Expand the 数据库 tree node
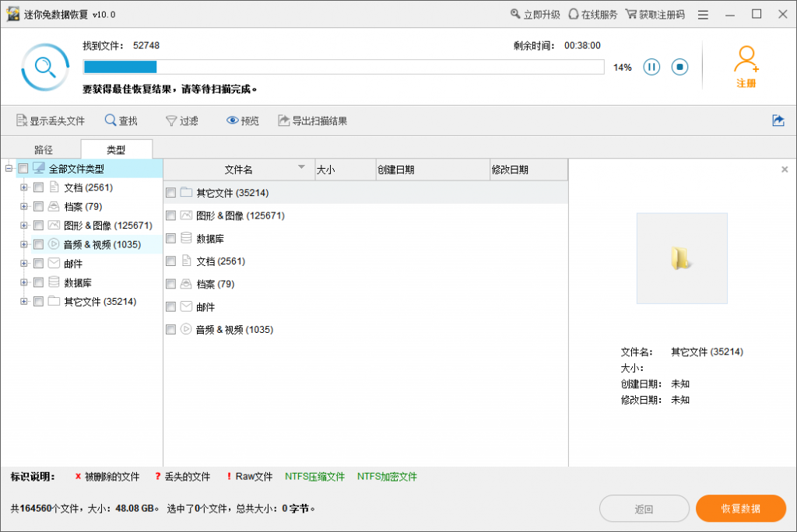This screenshot has height=532, width=797. click(23, 282)
